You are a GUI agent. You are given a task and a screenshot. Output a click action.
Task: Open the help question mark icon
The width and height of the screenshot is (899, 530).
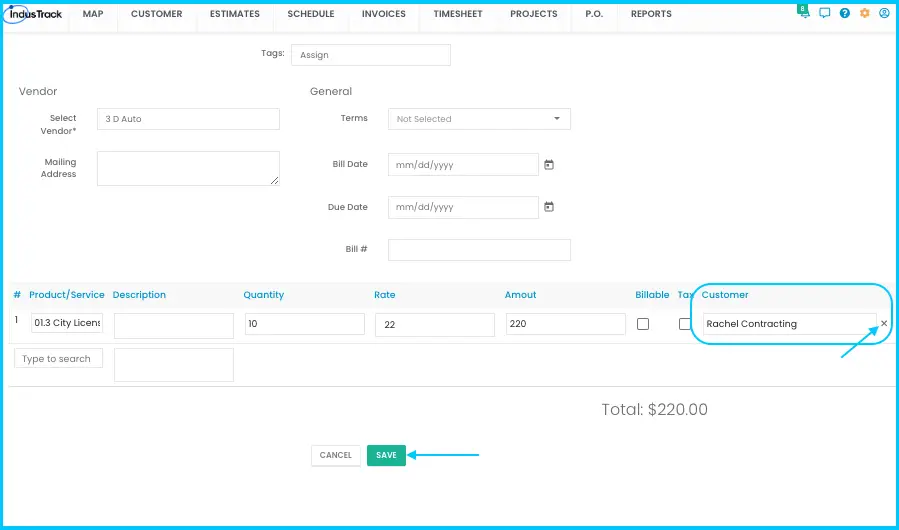tap(845, 13)
